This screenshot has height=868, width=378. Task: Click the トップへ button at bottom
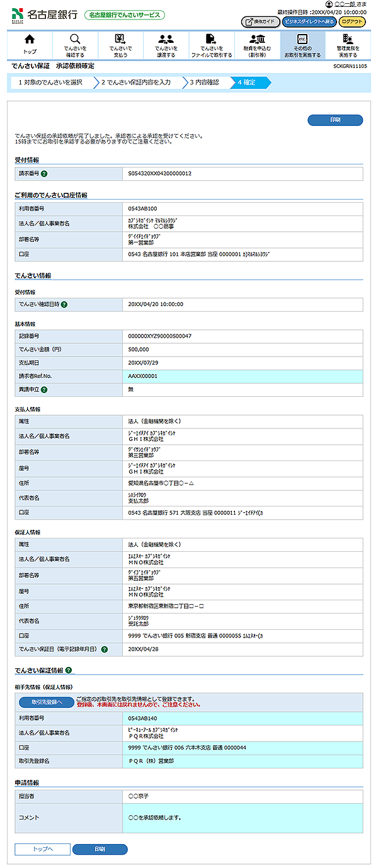pyautogui.click(x=42, y=849)
